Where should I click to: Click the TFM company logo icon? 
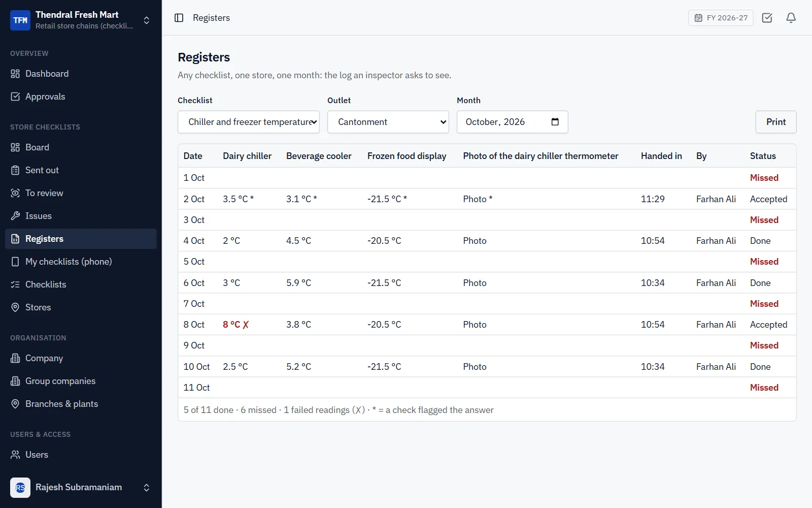click(20, 20)
